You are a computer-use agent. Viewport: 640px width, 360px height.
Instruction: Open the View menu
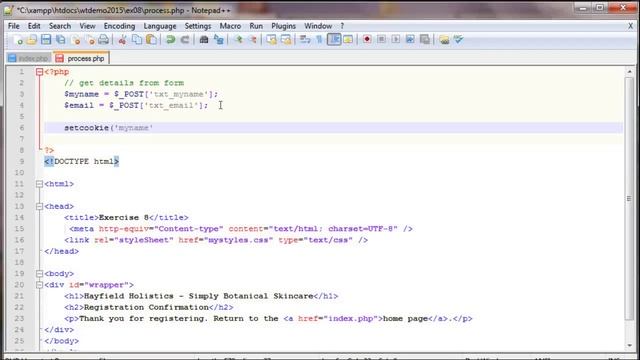[x=87, y=26]
